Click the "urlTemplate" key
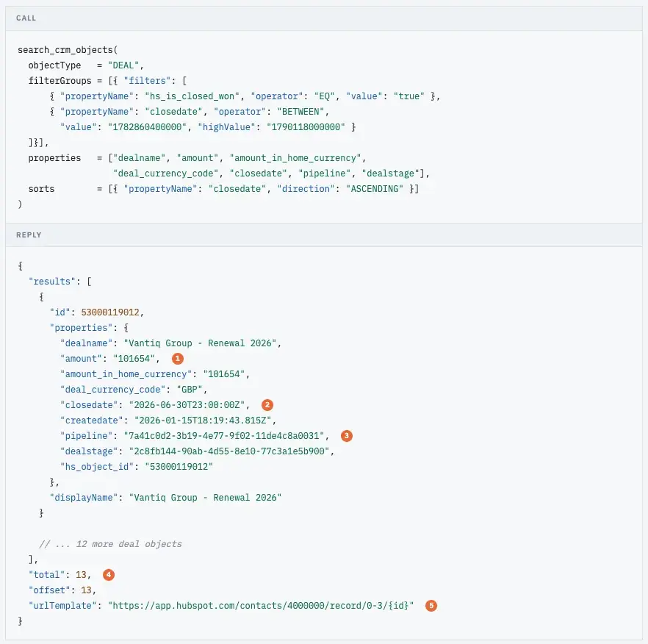 coord(63,606)
